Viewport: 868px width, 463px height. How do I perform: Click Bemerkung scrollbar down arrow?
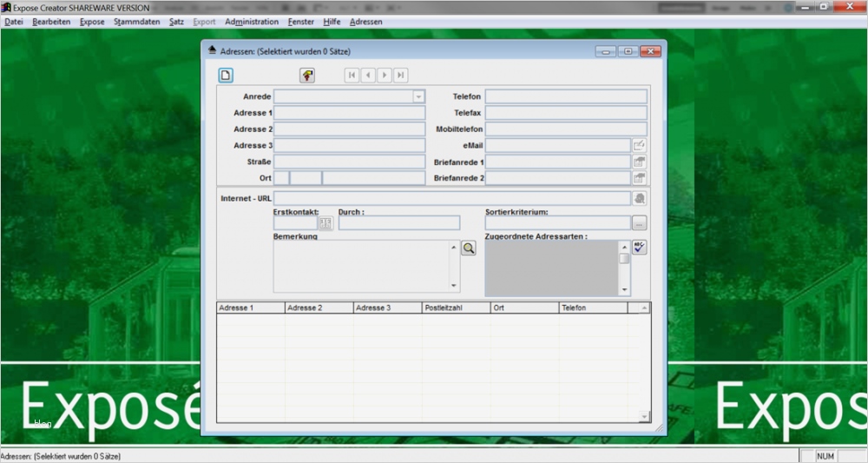454,286
